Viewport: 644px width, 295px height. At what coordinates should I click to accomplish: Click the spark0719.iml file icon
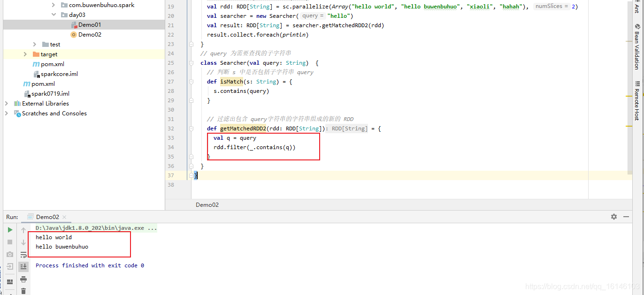pos(27,93)
